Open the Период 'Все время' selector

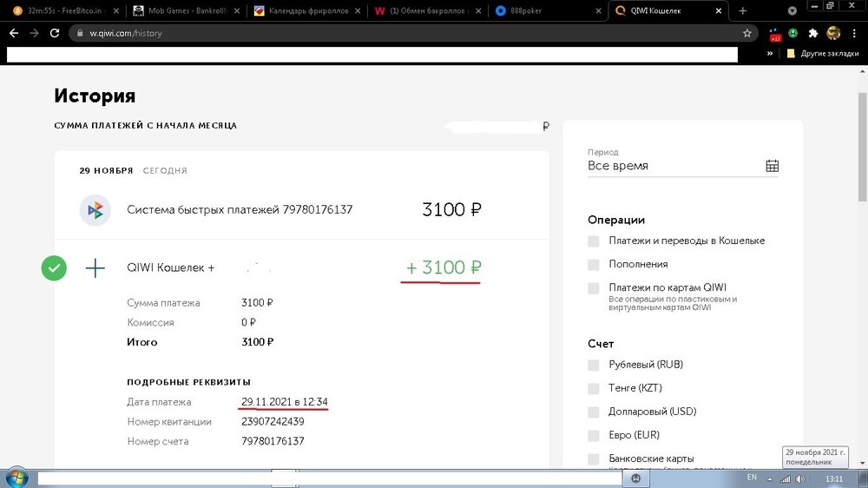pyautogui.click(x=674, y=166)
